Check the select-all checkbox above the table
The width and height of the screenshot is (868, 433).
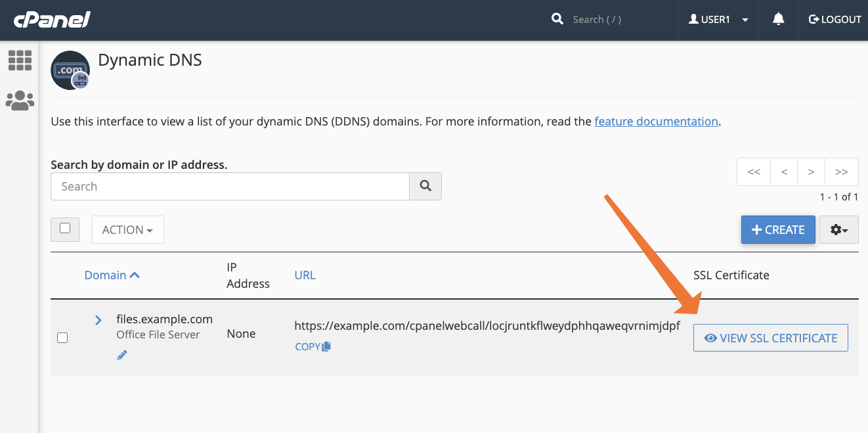click(x=65, y=228)
